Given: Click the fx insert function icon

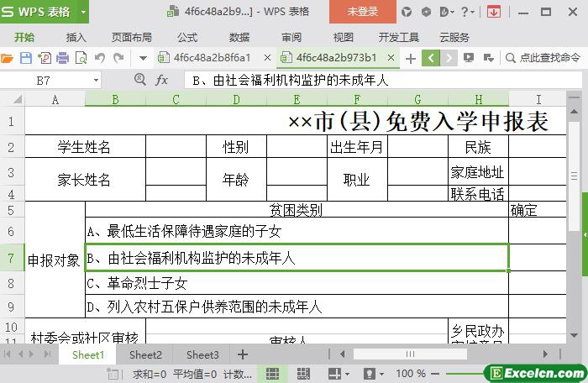Looking at the screenshot, I should [161, 80].
